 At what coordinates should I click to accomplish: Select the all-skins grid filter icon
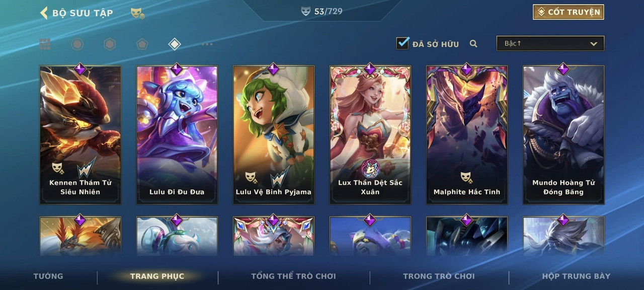point(45,44)
